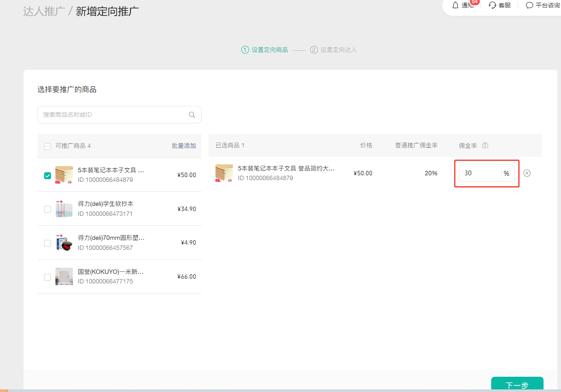Viewport: 561px width, 392px height.
Task: Go to step 1 设置定向商品
Action: 265,50
